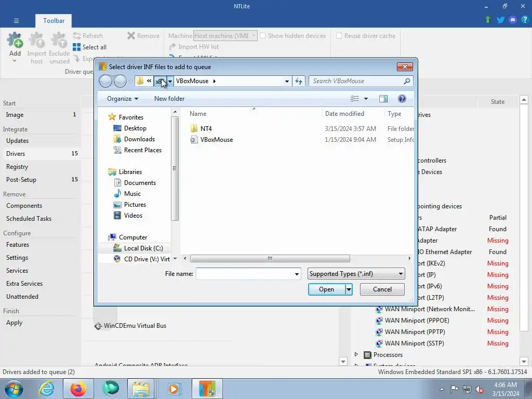Viewport: 532px width, 399px height.
Task: Click the dialog Forward navigation button
Action: coord(120,81)
